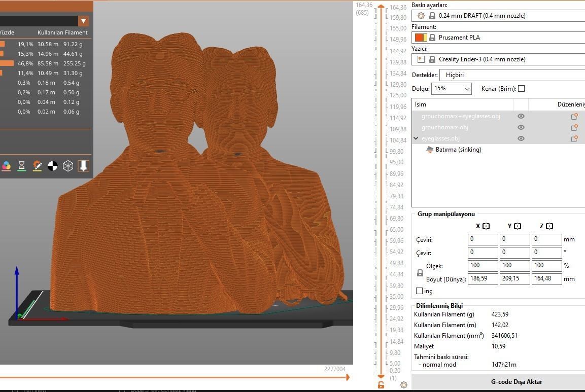Click the hourglass estimated time icon
This screenshot has width=585, height=392.
[22, 166]
